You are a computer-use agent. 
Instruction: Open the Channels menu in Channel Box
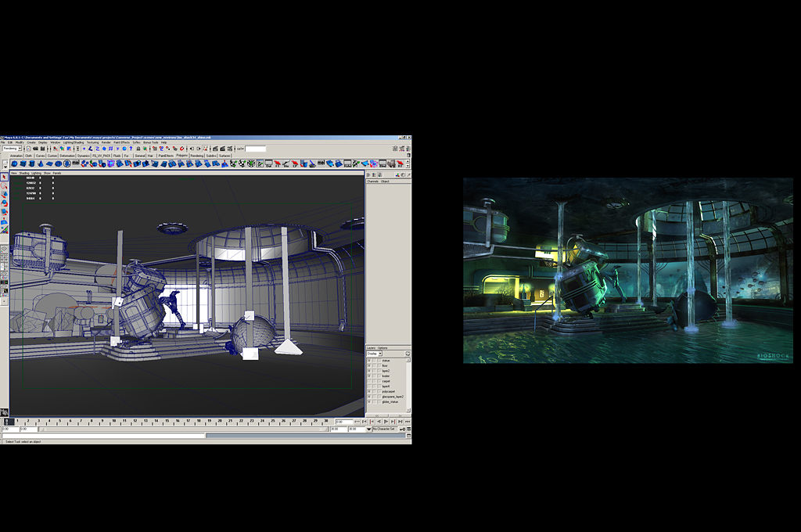point(373,182)
